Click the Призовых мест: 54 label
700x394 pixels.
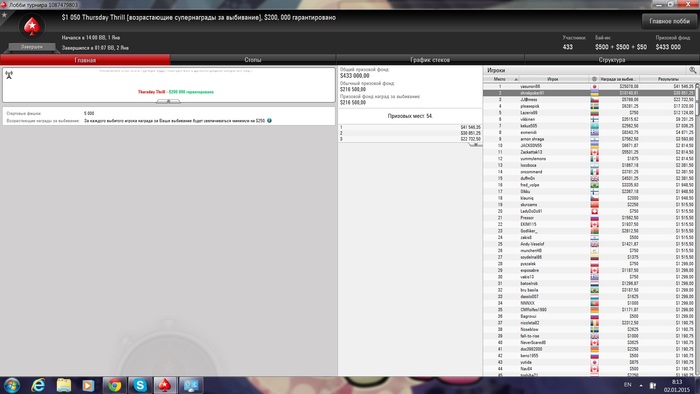(x=410, y=116)
